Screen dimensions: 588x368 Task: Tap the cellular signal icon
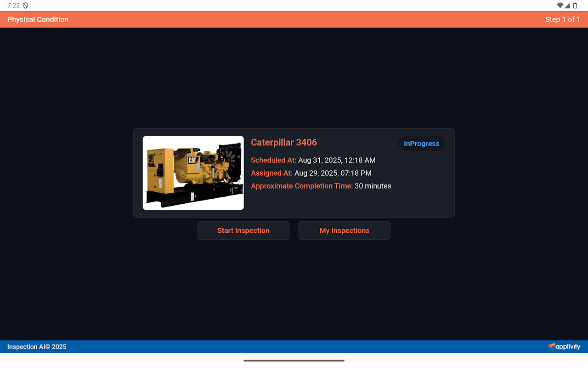[x=567, y=6]
